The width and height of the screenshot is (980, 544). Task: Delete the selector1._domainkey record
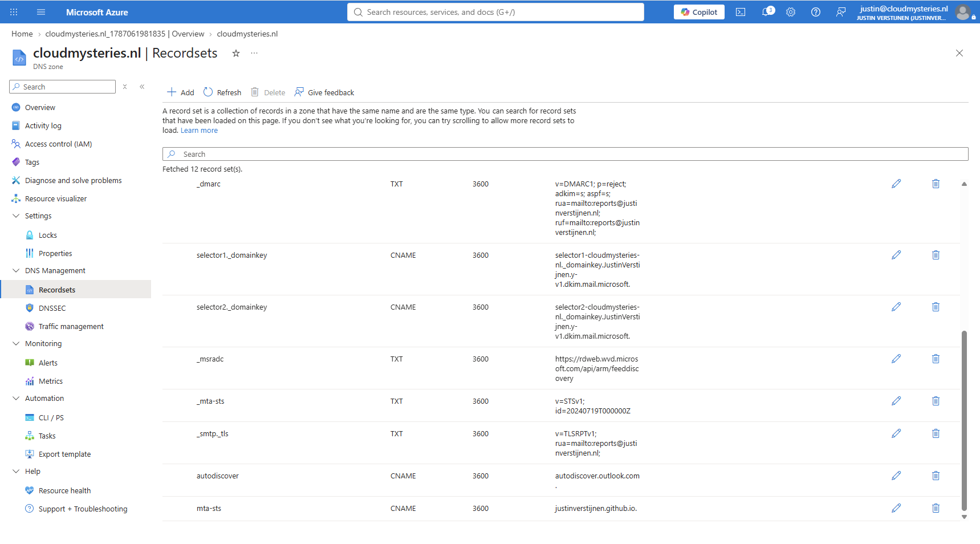tap(936, 255)
